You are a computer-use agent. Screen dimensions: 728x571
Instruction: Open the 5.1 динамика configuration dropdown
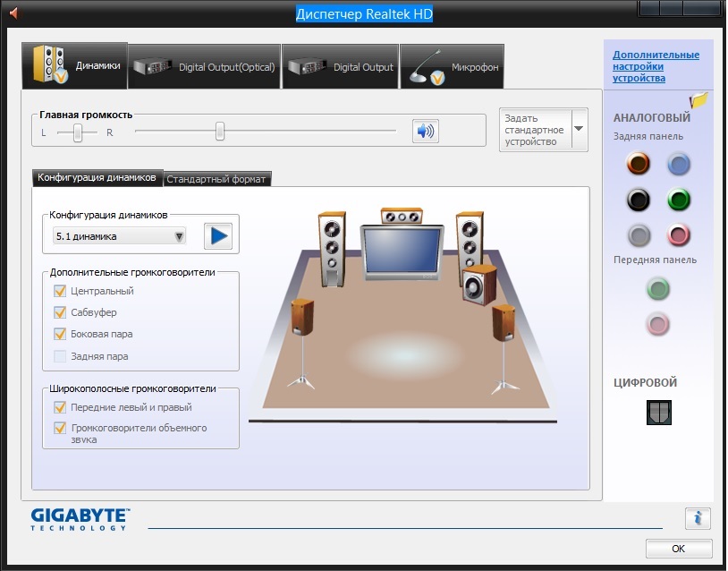119,236
